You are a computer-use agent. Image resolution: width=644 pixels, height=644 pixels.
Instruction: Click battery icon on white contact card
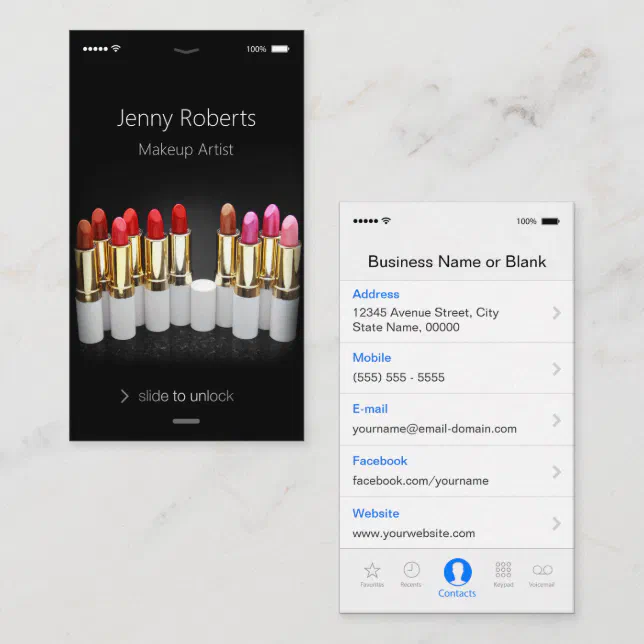pos(550,221)
